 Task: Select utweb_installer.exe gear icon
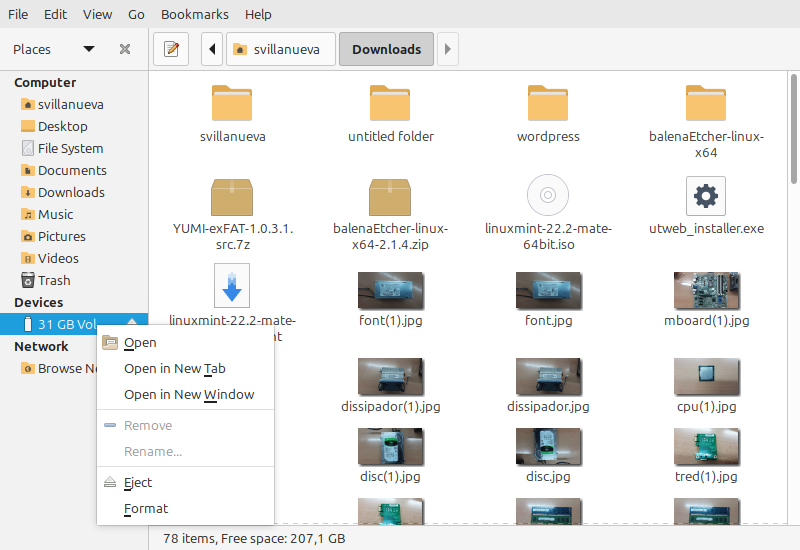[x=705, y=197]
